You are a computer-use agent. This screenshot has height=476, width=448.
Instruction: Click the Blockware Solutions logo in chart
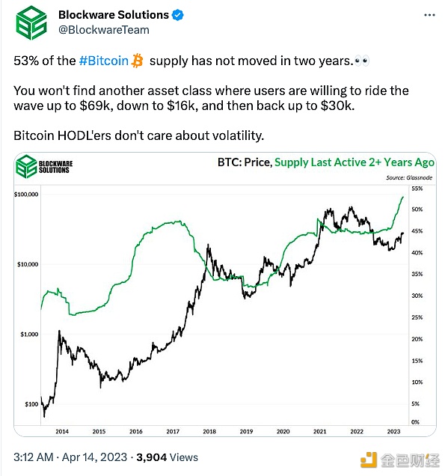pyautogui.click(x=44, y=166)
